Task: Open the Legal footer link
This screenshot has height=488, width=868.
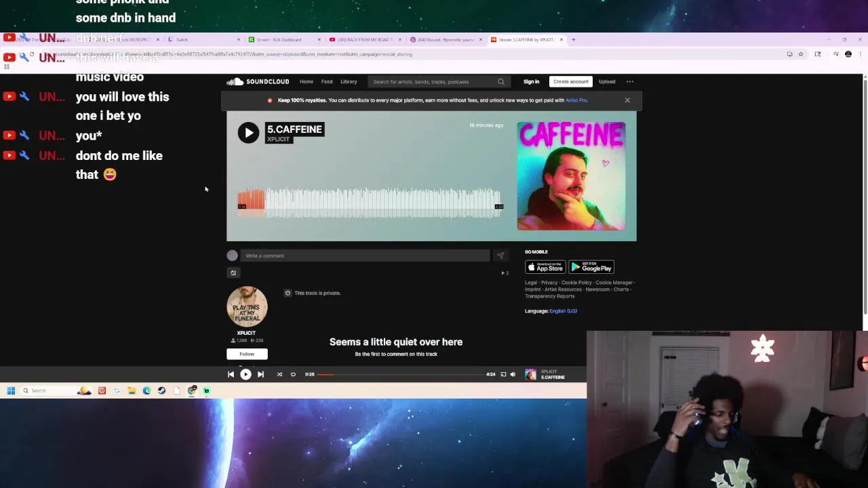Action: 530,283
